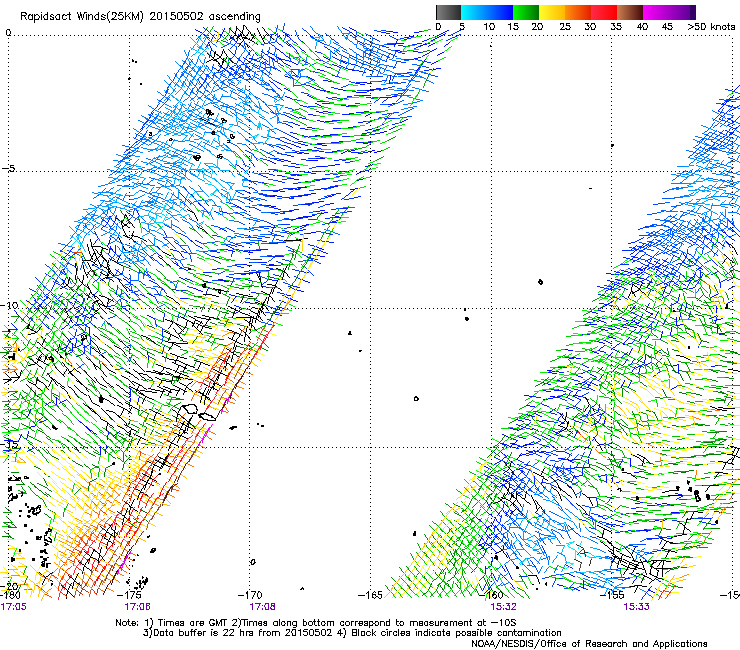Pick the orange 25-30 knots legend color

578,12
